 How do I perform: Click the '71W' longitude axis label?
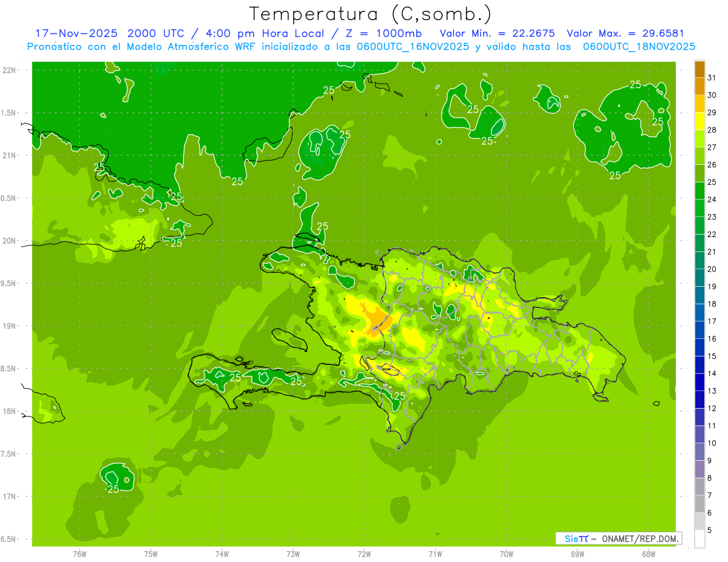[435, 554]
